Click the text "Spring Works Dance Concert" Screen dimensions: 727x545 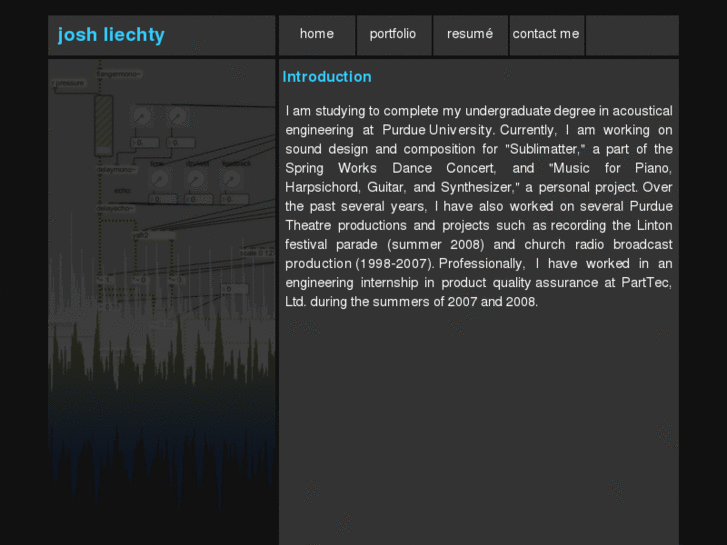pyautogui.click(x=390, y=168)
